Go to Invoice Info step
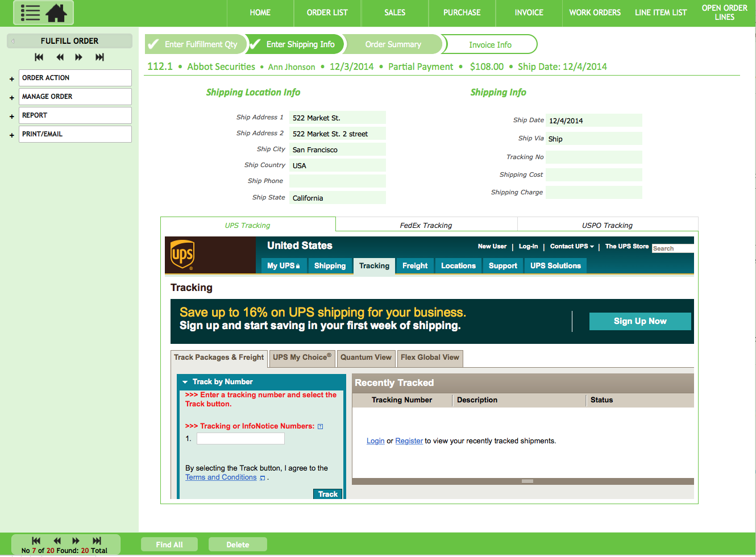Screen dimensions: 756x557 [x=490, y=44]
